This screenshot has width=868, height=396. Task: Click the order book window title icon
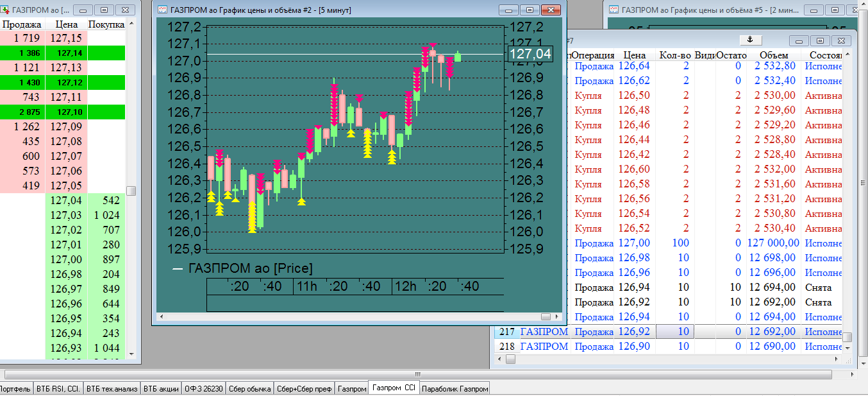[x=6, y=10]
